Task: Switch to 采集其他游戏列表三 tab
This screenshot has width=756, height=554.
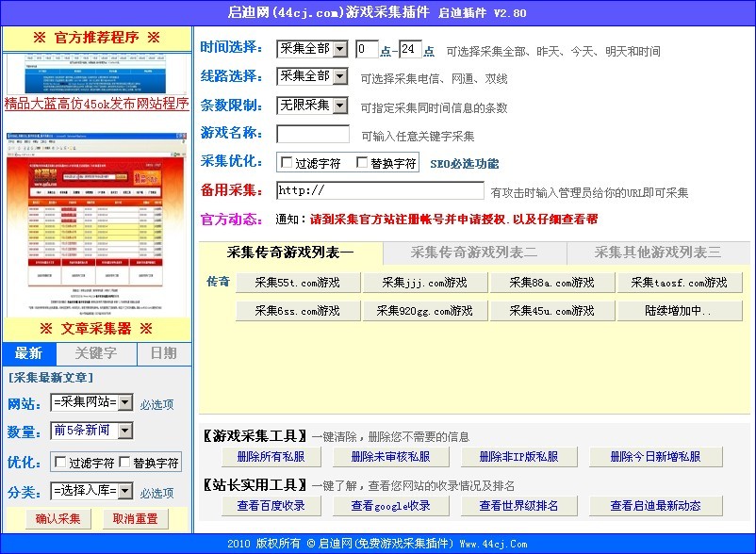Action: [x=660, y=253]
